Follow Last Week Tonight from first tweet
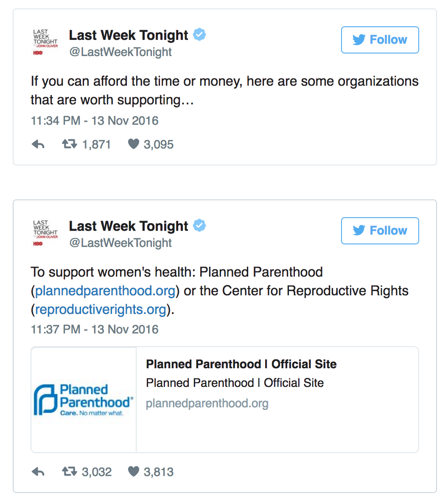448x504 pixels. (x=380, y=40)
